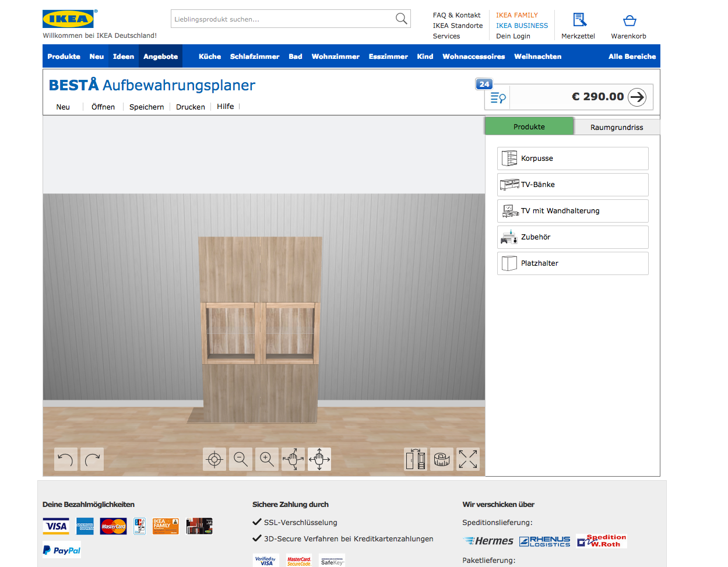728x567 pixels.
Task: Click Öffnen in the planner menu
Action: click(103, 107)
